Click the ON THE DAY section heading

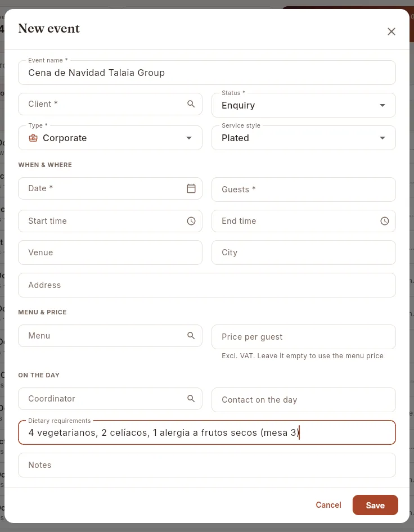39,375
